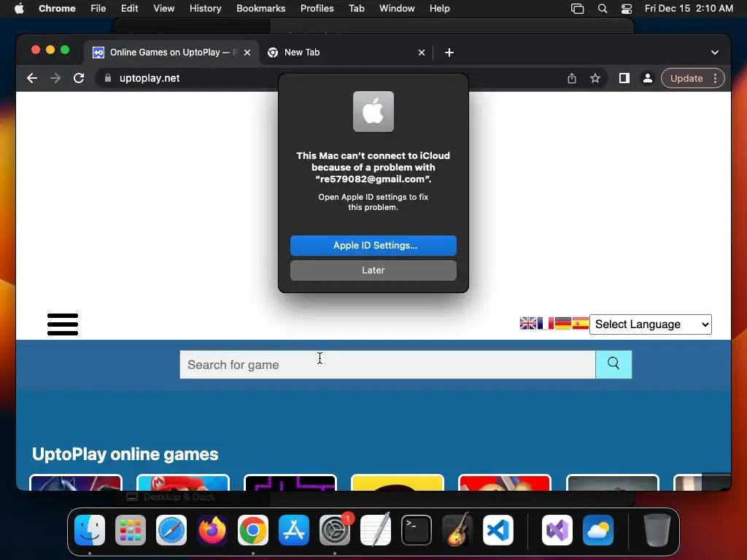Open System Settings from the Dock
747x560 pixels.
pos(334,530)
